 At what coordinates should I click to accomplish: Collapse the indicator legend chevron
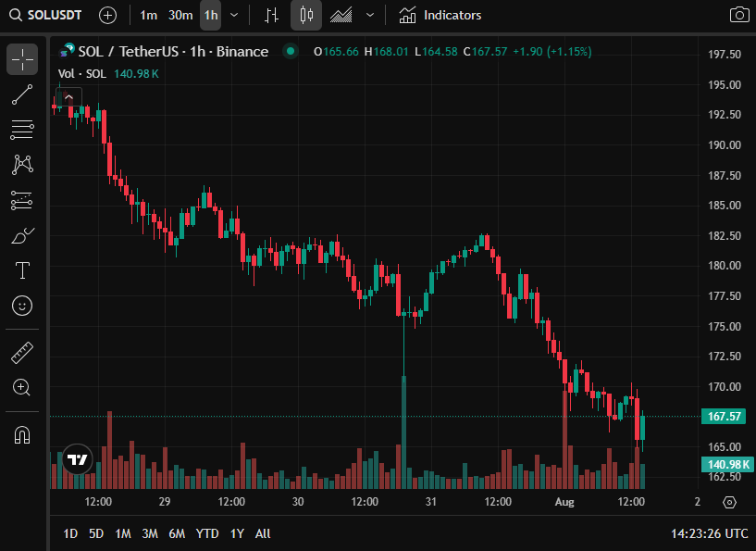pyautogui.click(x=69, y=97)
